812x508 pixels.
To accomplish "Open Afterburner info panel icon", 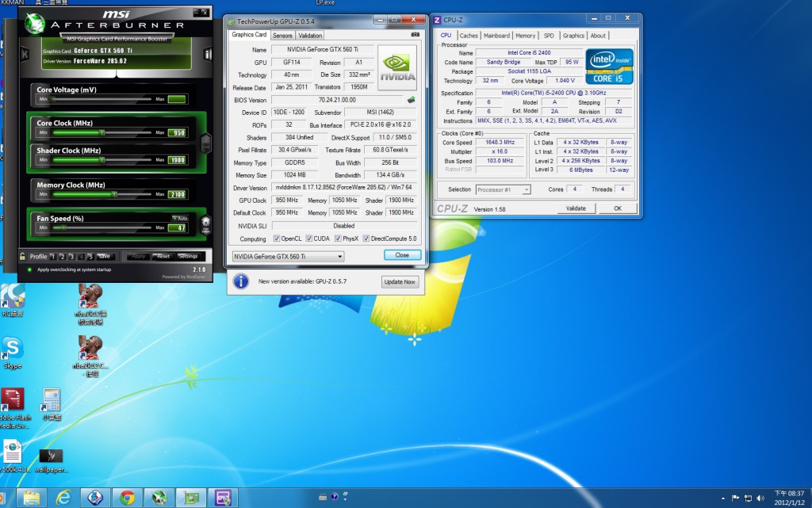I will coord(207,54).
